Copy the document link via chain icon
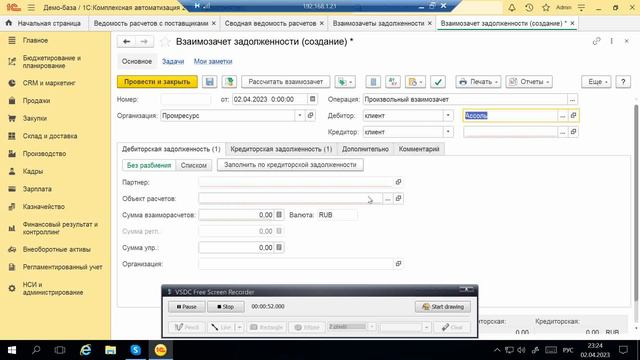This screenshot has width=640, height=360. click(597, 41)
